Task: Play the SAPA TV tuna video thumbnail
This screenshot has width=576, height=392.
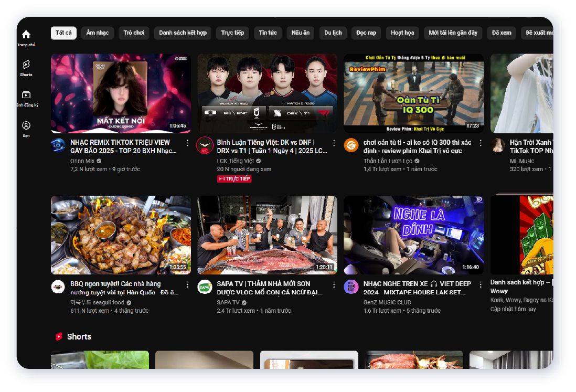Action: coord(267,235)
